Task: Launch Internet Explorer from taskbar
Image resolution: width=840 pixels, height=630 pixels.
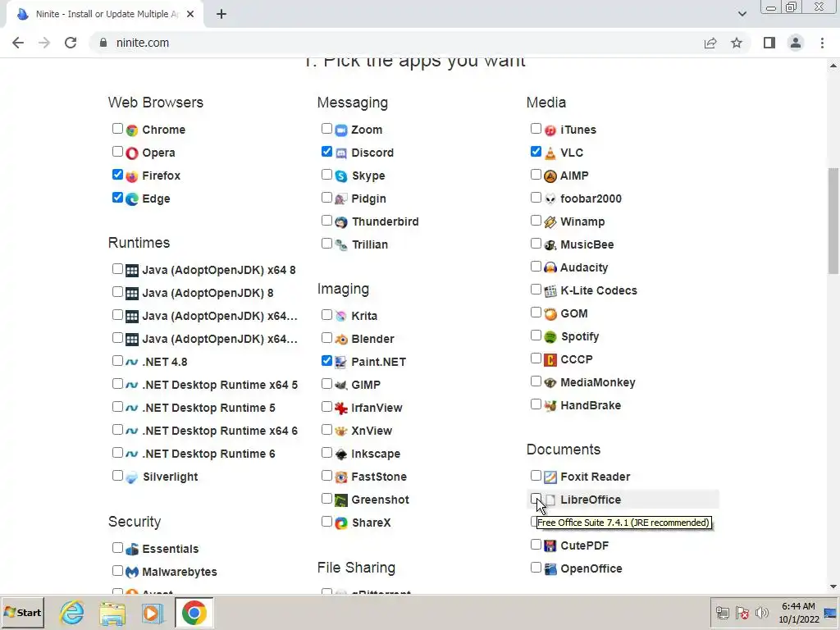Action: coord(72,613)
